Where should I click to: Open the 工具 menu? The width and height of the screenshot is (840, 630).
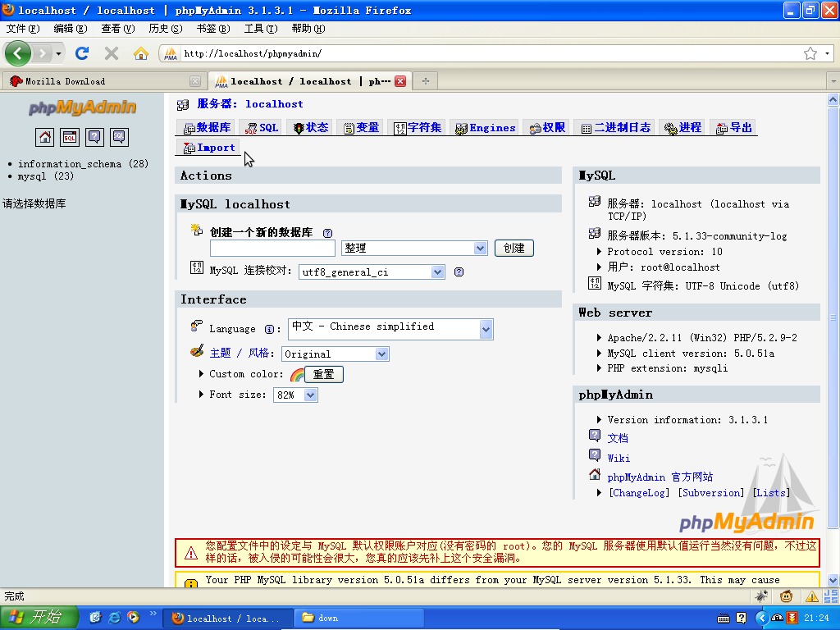[261, 29]
